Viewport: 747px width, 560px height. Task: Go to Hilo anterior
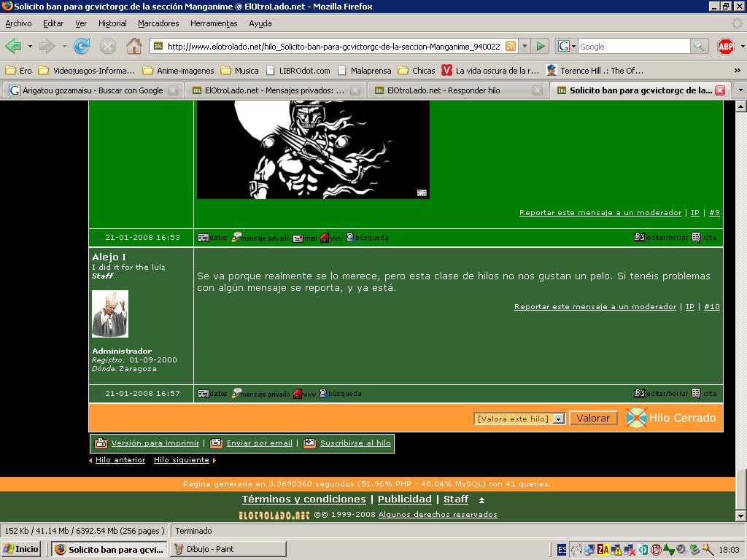coord(120,459)
